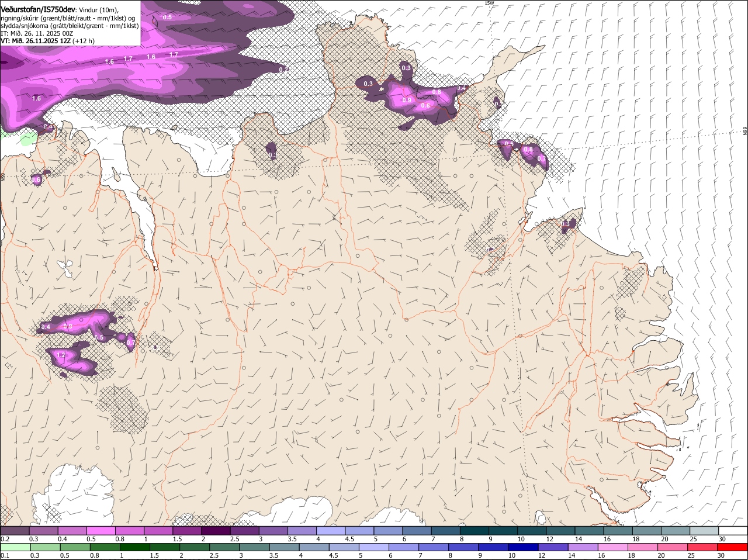Pick the 12 swatch in the upper legend row
This screenshot has width=748, height=560.
pyautogui.click(x=560, y=530)
